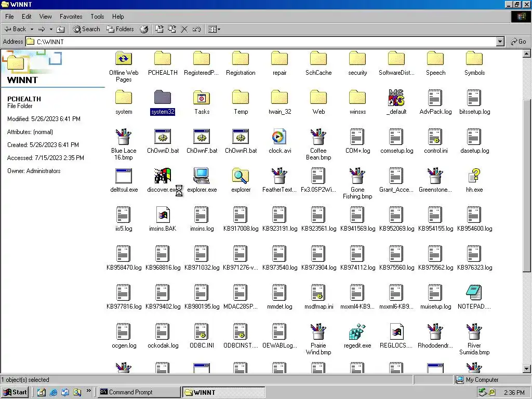Select the hh.exe help icon
The image size is (532, 399).
[x=474, y=176]
